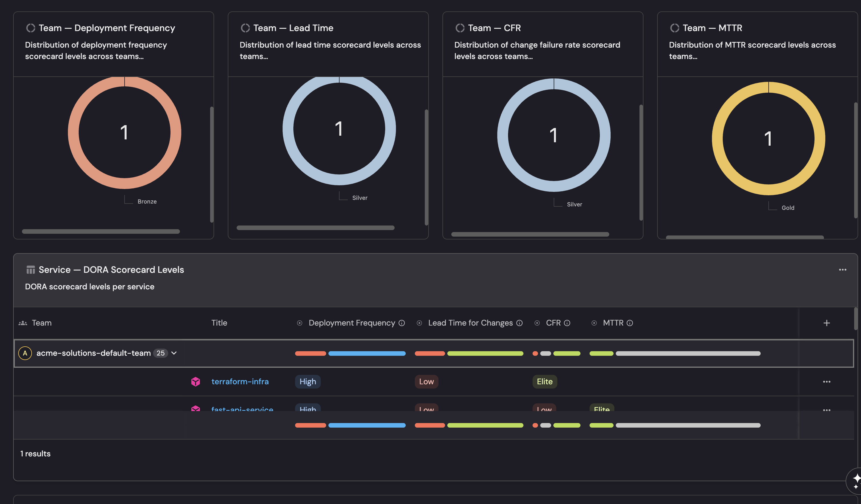The width and height of the screenshot is (861, 504).
Task: Click the Team MTTR widget icon
Action: [x=675, y=28]
